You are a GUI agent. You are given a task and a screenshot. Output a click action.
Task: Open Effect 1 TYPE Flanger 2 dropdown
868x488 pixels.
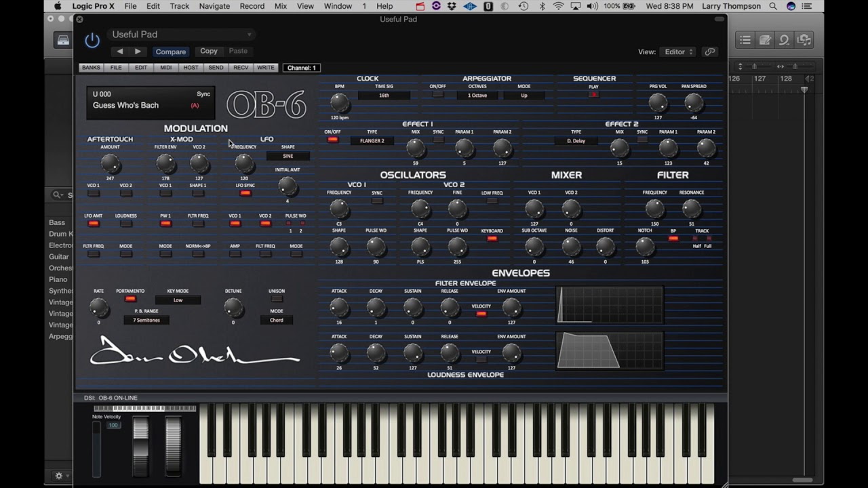point(372,141)
